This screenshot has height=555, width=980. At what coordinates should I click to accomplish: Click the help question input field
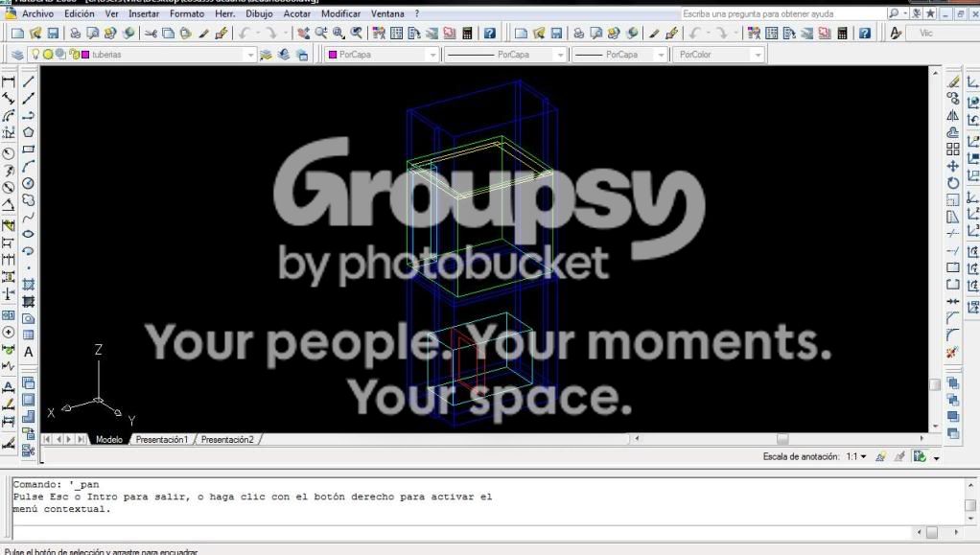click(783, 13)
